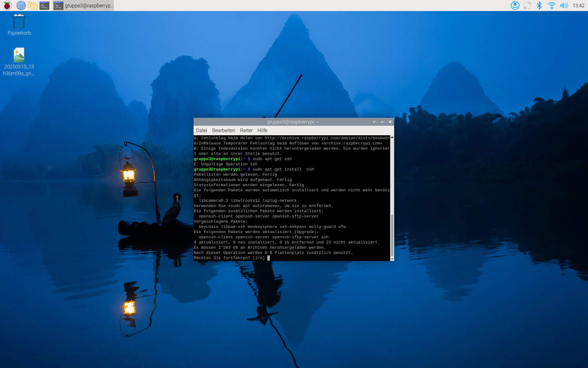The height and width of the screenshot is (368, 588).
Task: Open the Bluetooth tray menu
Action: tap(539, 6)
